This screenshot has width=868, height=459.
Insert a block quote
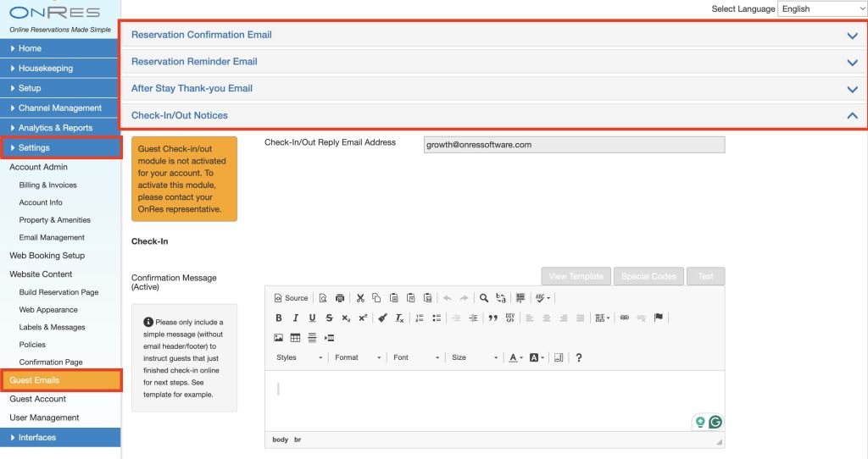click(x=492, y=318)
